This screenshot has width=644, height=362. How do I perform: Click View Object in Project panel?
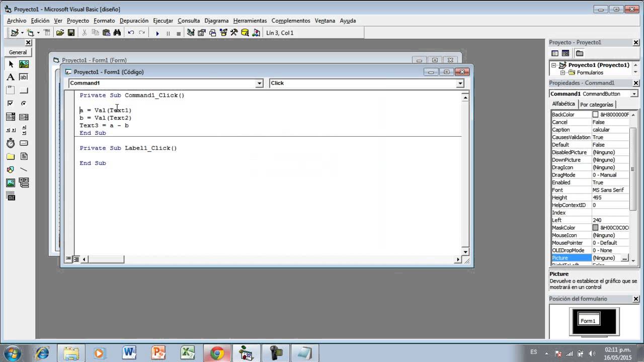[x=566, y=53]
